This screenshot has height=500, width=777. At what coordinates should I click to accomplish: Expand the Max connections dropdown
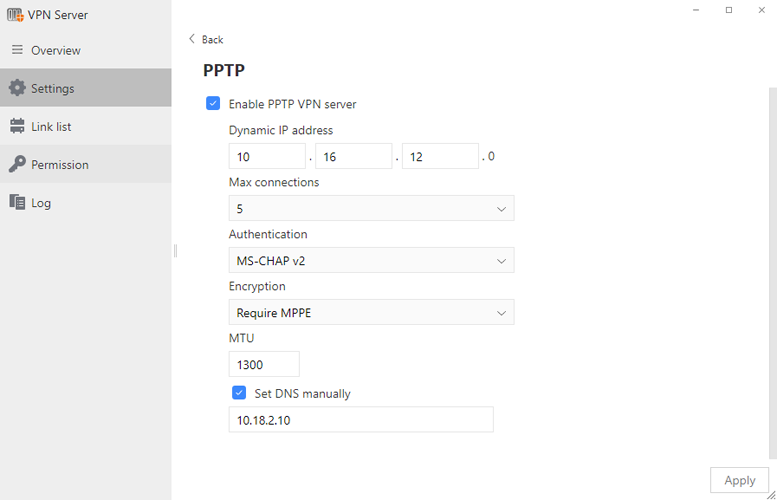pyautogui.click(x=371, y=208)
